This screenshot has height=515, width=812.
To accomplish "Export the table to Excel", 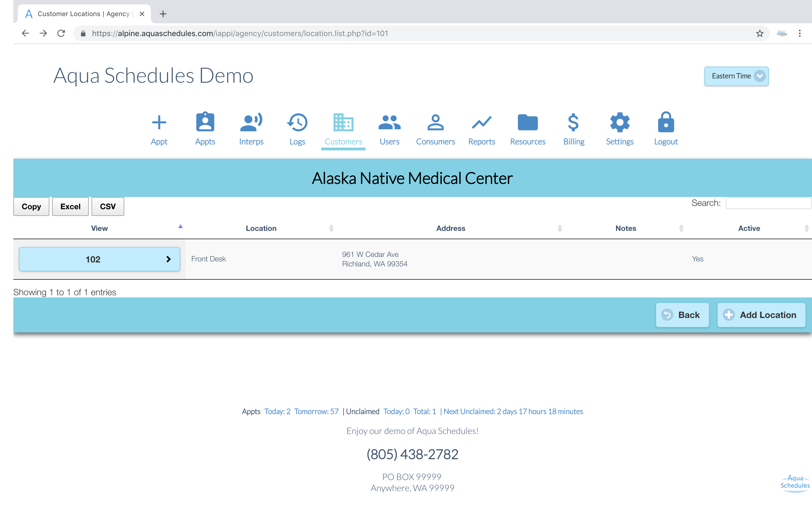I will (x=70, y=206).
